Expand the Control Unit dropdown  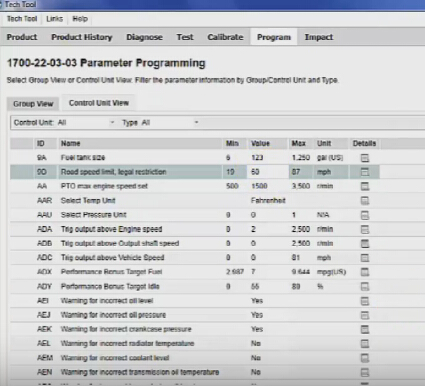point(112,122)
